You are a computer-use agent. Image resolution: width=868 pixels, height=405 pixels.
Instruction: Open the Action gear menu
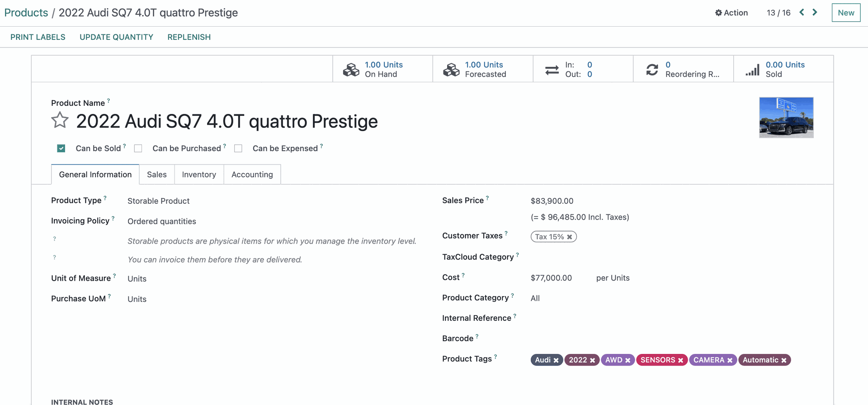pos(731,13)
